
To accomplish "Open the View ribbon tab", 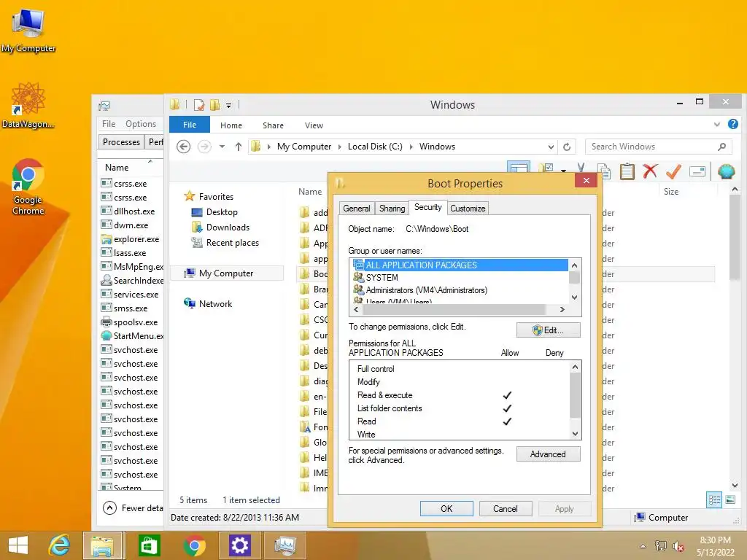I will (x=314, y=125).
